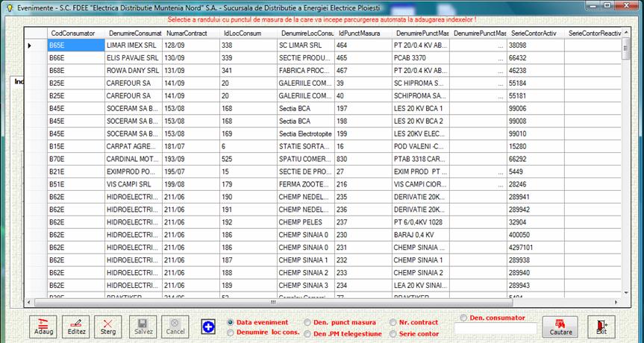Image resolution: width=644 pixels, height=343 pixels.
Task: Click the LES 20 KV BCA 2 cell
Action: click(421, 121)
